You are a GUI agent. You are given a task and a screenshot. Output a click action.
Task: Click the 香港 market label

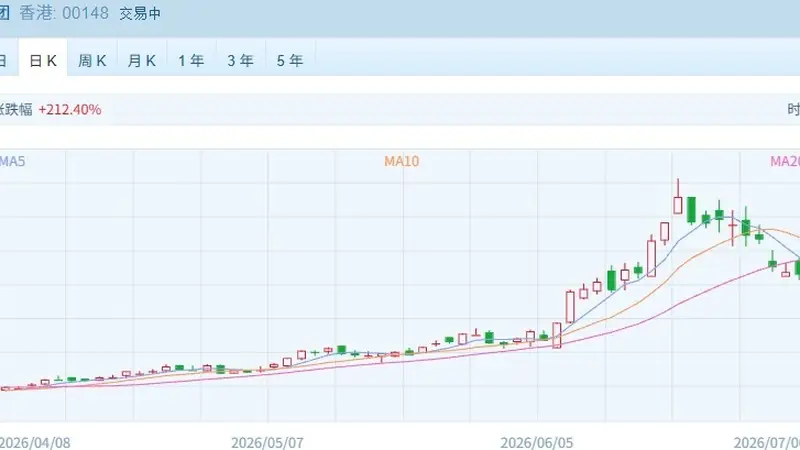[36, 13]
